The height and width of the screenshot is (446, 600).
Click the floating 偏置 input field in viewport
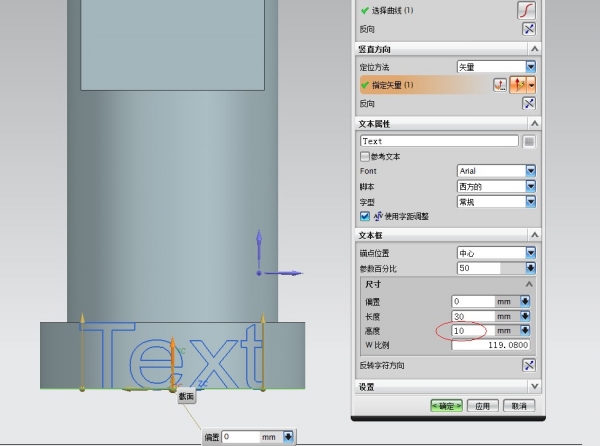[241, 436]
